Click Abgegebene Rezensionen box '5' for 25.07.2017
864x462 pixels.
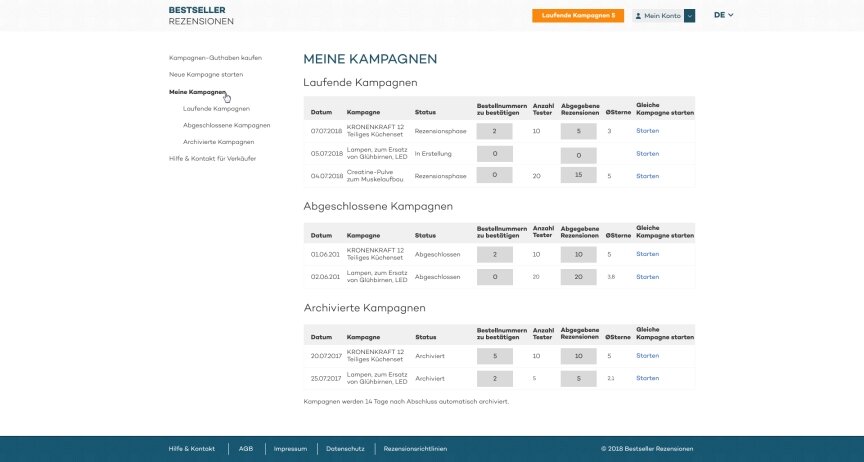click(579, 378)
